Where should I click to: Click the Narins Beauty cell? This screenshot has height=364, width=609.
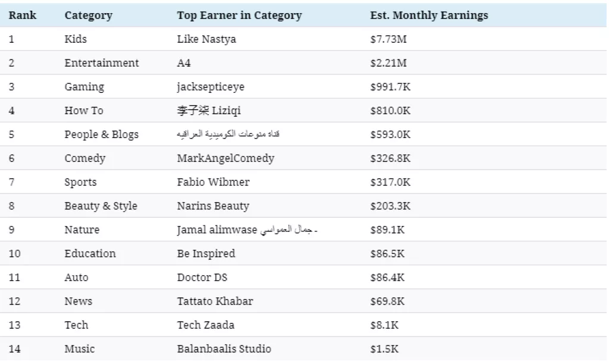click(213, 206)
